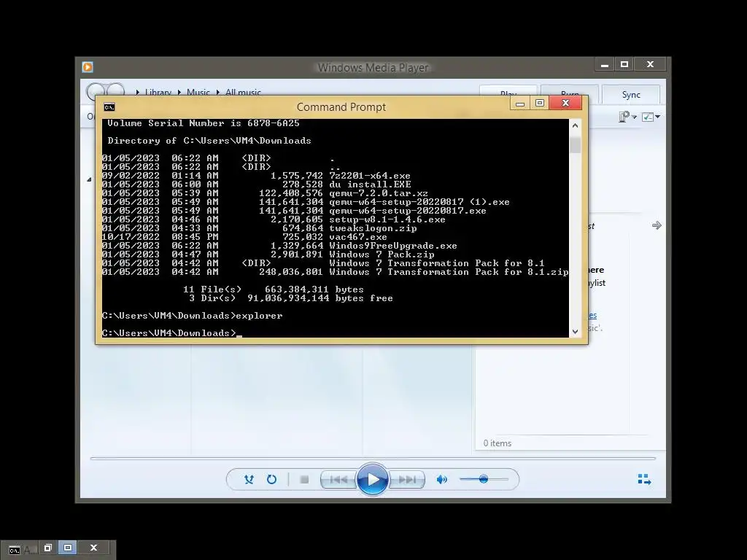747x560 pixels.
Task: Click the tweakslogon.zip entry in Command Prompt
Action: tap(373, 228)
